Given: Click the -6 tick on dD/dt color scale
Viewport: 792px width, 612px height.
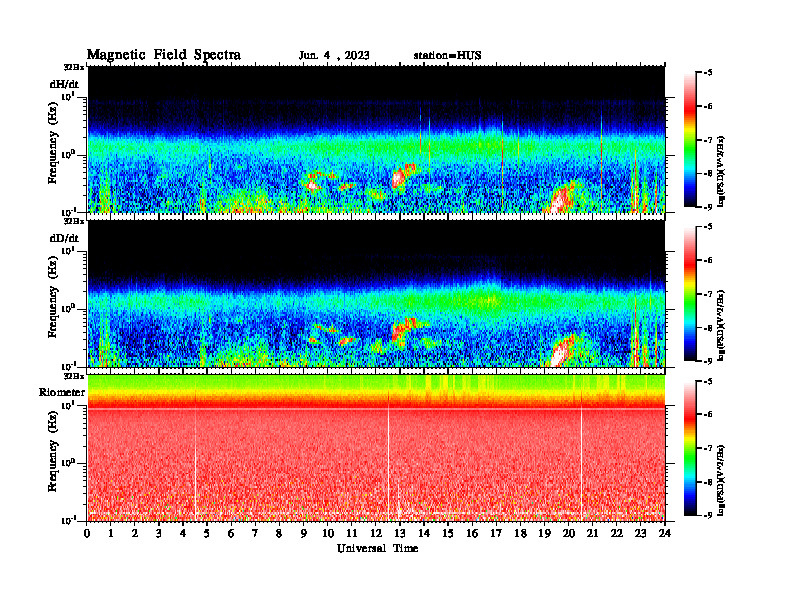Looking at the screenshot, I should [708, 260].
